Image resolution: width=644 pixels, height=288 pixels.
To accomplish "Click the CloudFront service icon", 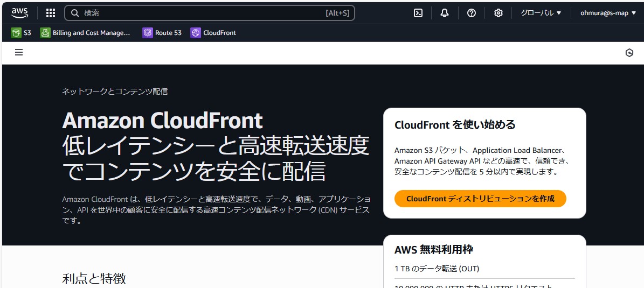I will point(196,33).
